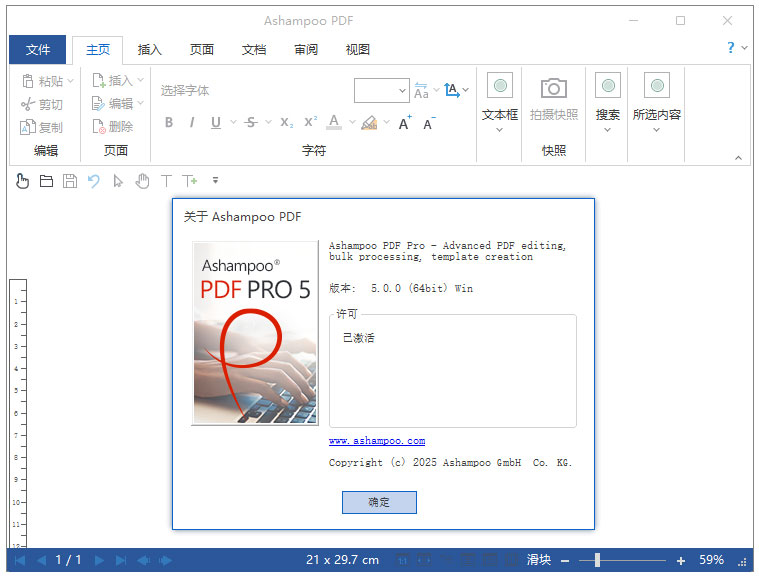Click the highlight color marker swatch
759x577 pixels.
(x=369, y=122)
